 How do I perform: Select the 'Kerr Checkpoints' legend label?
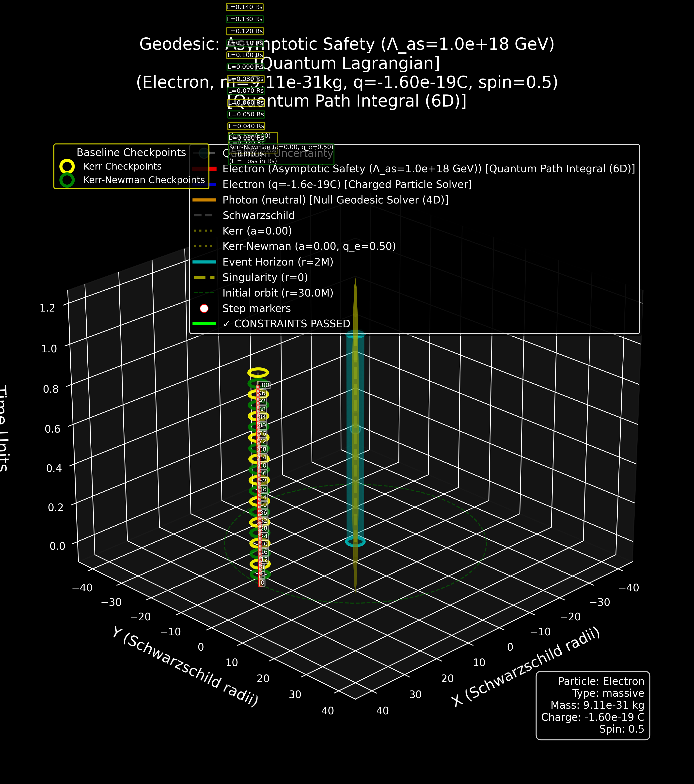pos(122,166)
